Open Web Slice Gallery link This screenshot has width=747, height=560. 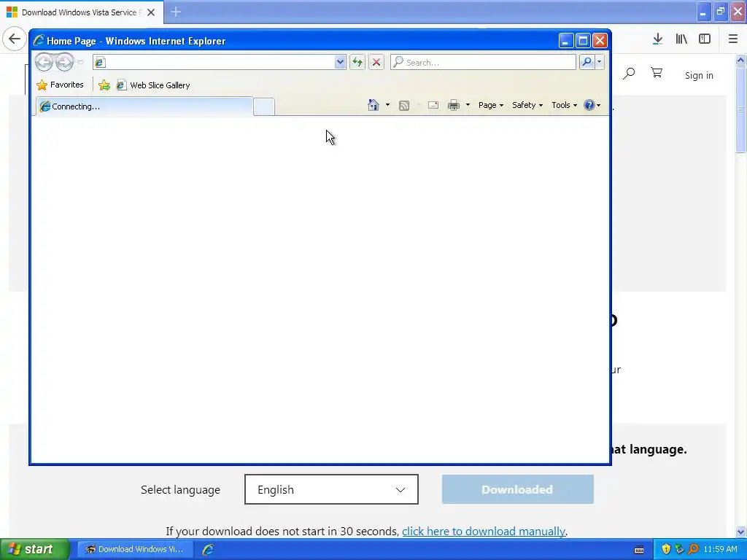click(x=153, y=85)
